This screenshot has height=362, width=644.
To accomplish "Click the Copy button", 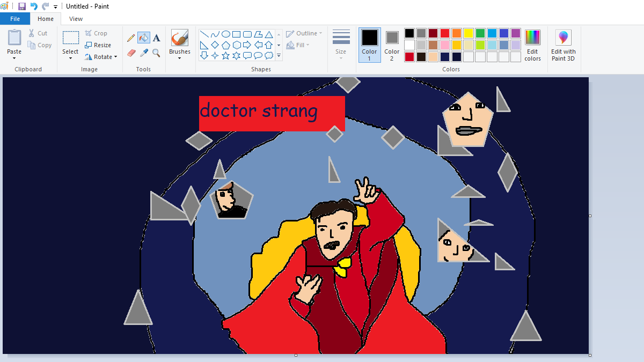I will [x=40, y=45].
